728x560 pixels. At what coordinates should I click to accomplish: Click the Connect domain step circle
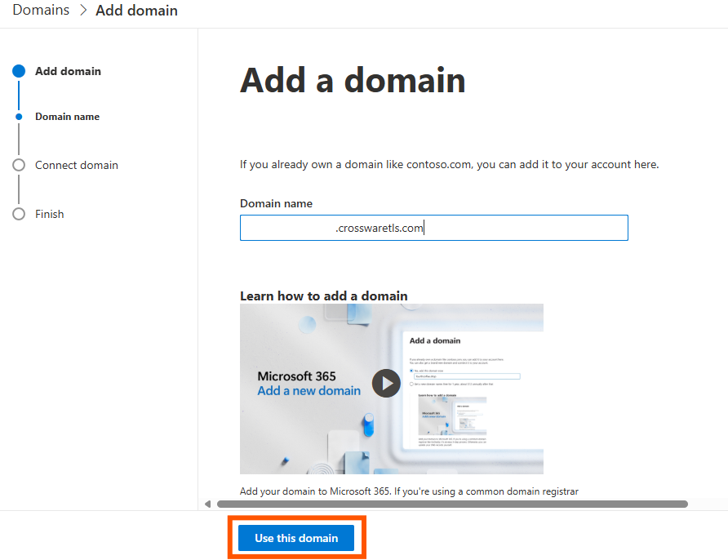[19, 165]
